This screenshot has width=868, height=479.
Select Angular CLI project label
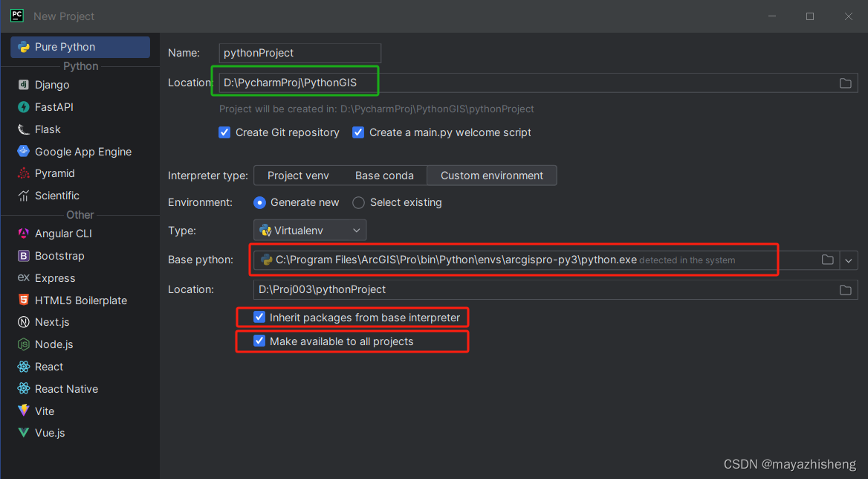63,234
